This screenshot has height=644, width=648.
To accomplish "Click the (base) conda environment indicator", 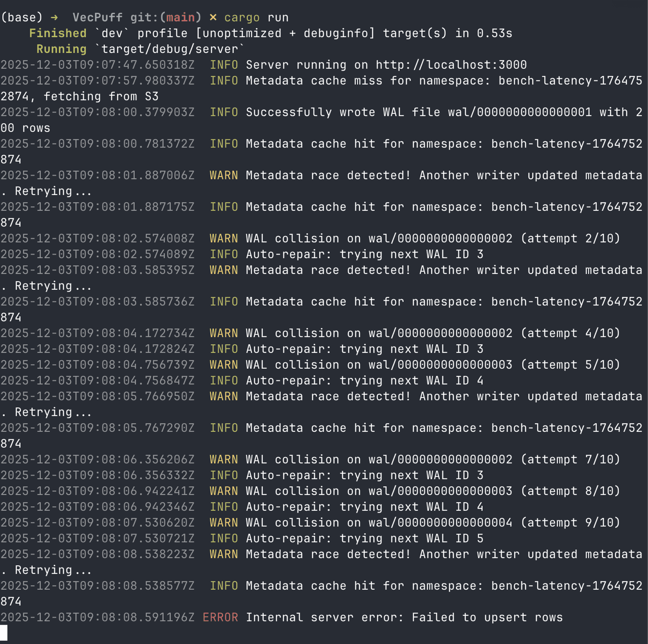I will (x=22, y=17).
